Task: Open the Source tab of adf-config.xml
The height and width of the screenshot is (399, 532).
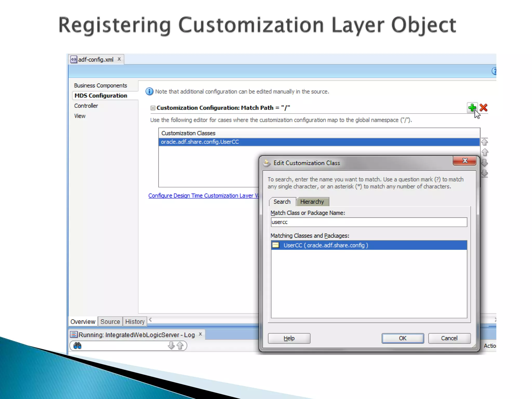Action: pyautogui.click(x=110, y=322)
